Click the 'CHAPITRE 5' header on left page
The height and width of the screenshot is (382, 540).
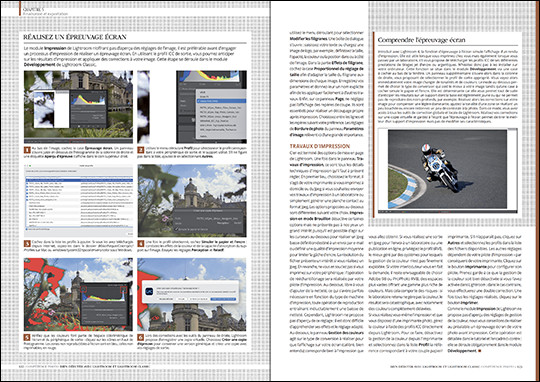pyautogui.click(x=33, y=10)
